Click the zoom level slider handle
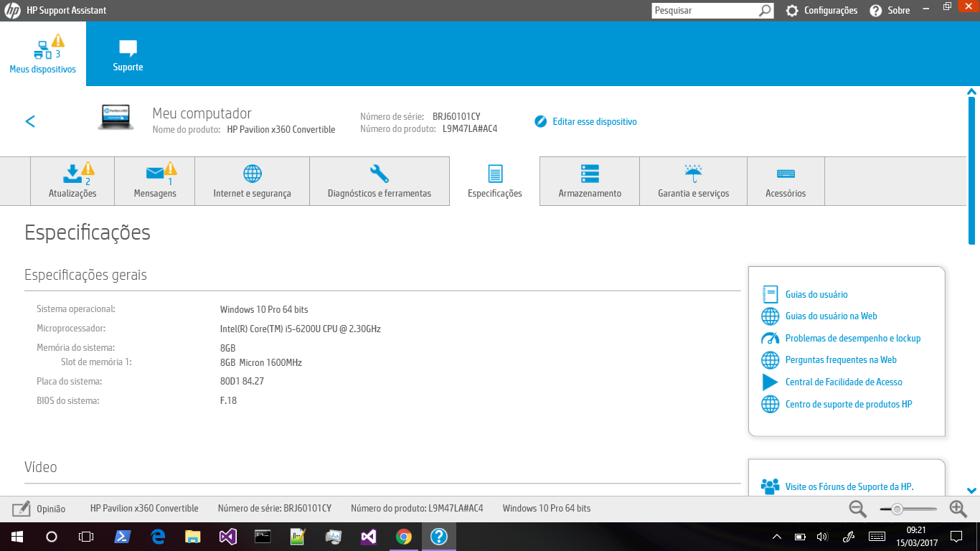Screen dimensions: 980x551 point(897,509)
